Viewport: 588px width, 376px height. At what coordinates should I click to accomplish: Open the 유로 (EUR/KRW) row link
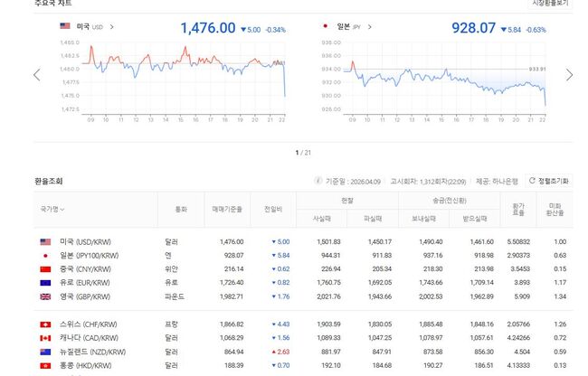click(x=87, y=282)
